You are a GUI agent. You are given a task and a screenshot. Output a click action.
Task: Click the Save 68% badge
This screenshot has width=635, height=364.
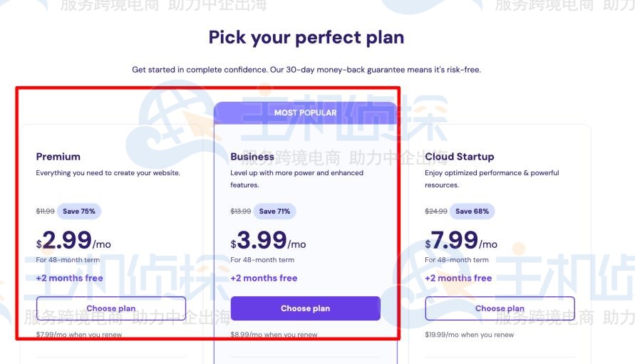click(473, 211)
